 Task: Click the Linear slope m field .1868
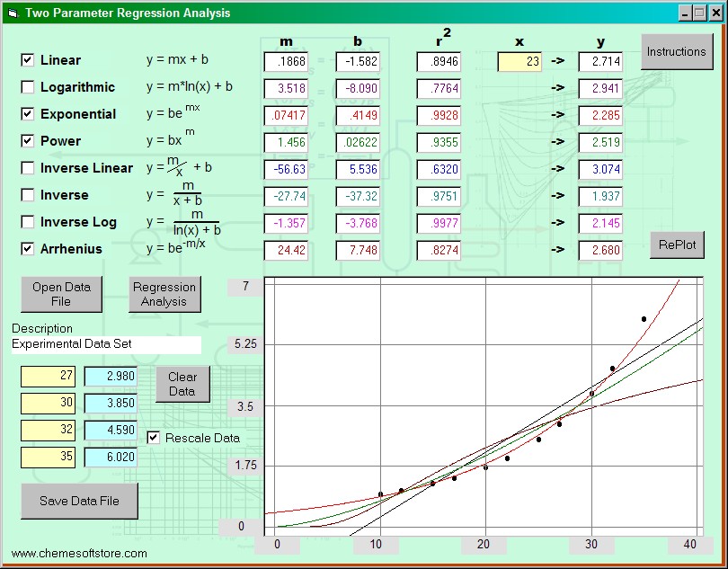pos(286,61)
